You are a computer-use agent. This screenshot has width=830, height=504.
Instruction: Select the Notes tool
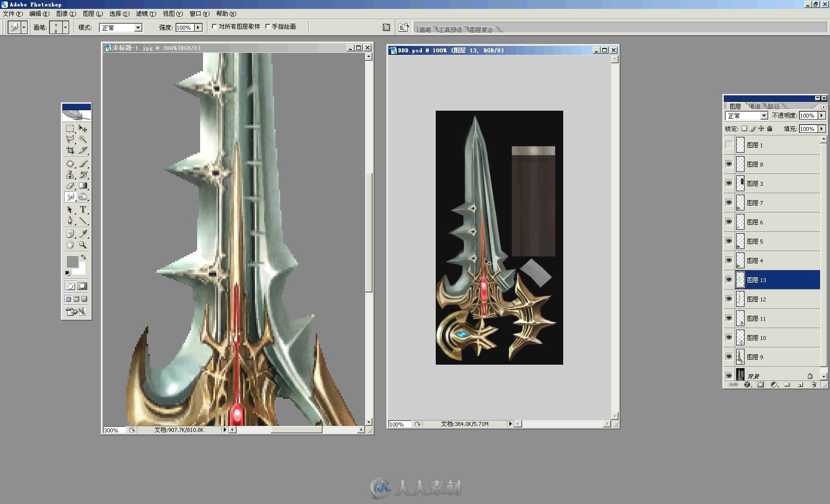point(70,234)
